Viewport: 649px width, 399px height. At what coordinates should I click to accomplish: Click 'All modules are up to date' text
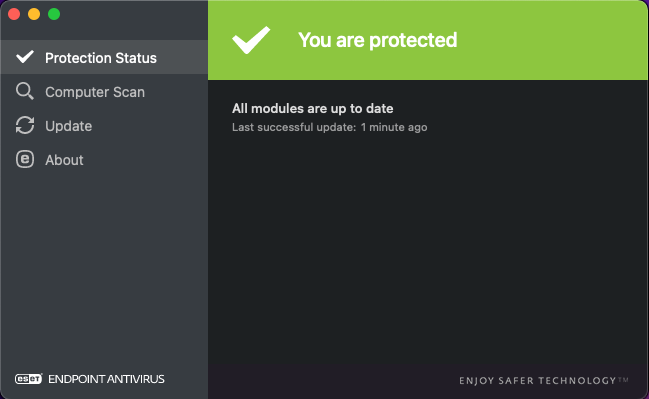312,108
